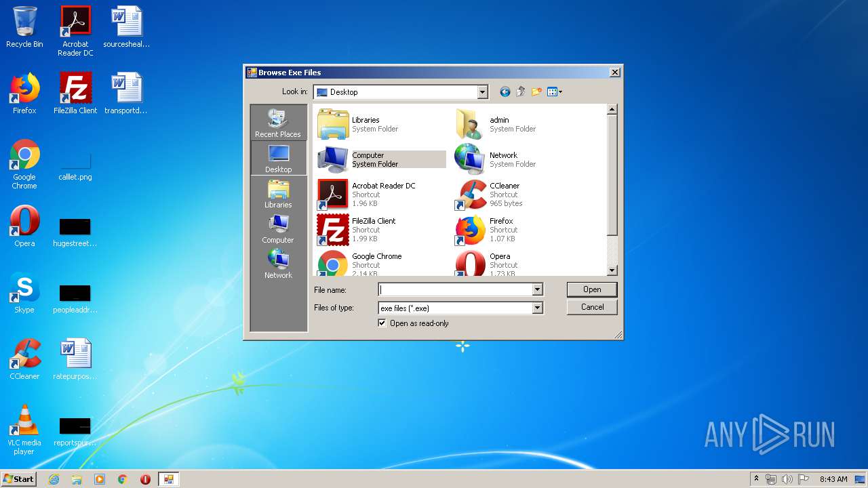Create a new folder via toolbar icon

click(x=536, y=92)
